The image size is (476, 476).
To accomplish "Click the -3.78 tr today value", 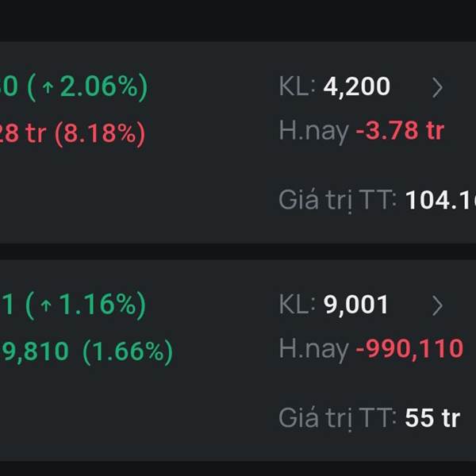I will coord(400,131).
